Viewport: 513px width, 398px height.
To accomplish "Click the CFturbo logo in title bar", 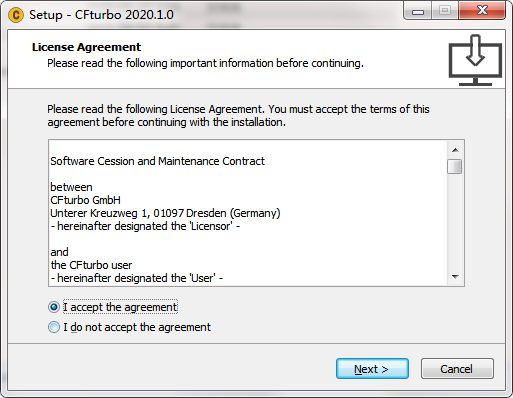I will pos(16,15).
